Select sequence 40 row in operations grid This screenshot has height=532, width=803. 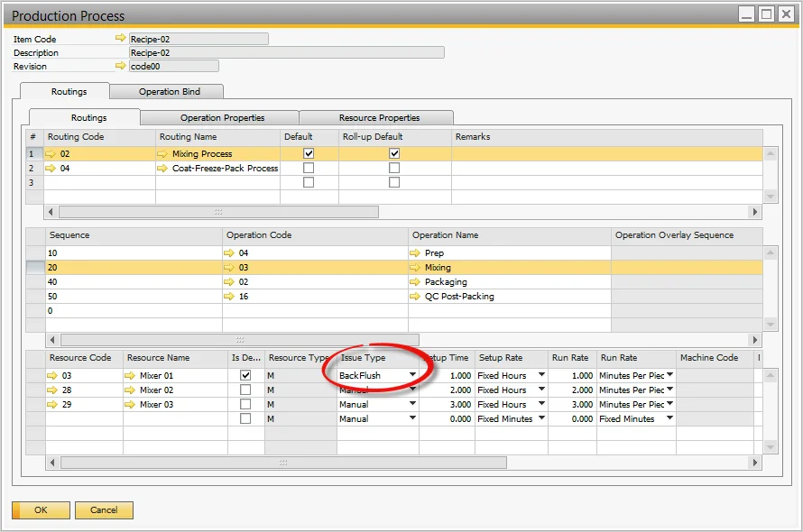click(x=394, y=281)
